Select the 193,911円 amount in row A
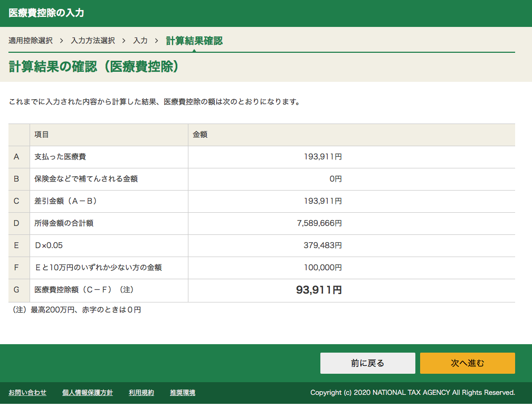 click(322, 157)
